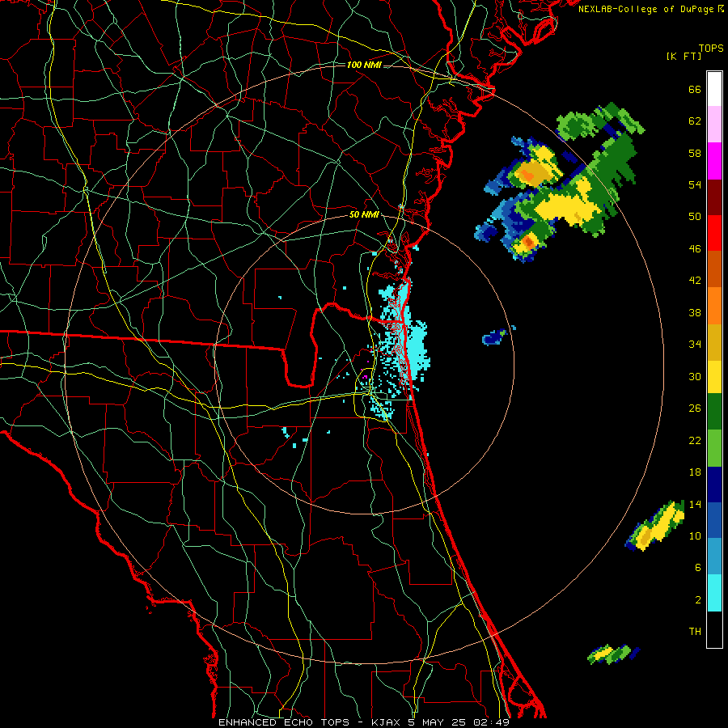Viewport: 728px width, 728px height.
Task: Click the dark red 54 K FT swatch
Action: pyautogui.click(x=714, y=197)
